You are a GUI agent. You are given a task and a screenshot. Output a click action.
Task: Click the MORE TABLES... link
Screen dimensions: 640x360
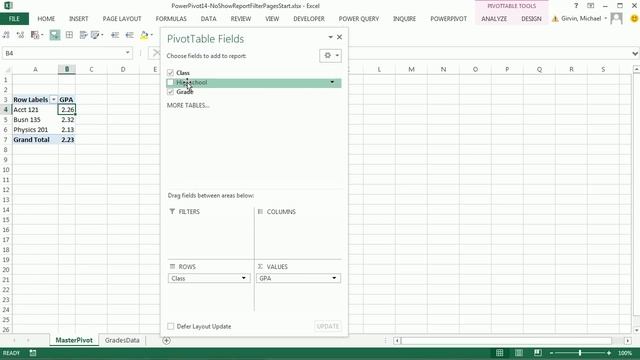pyautogui.click(x=188, y=105)
